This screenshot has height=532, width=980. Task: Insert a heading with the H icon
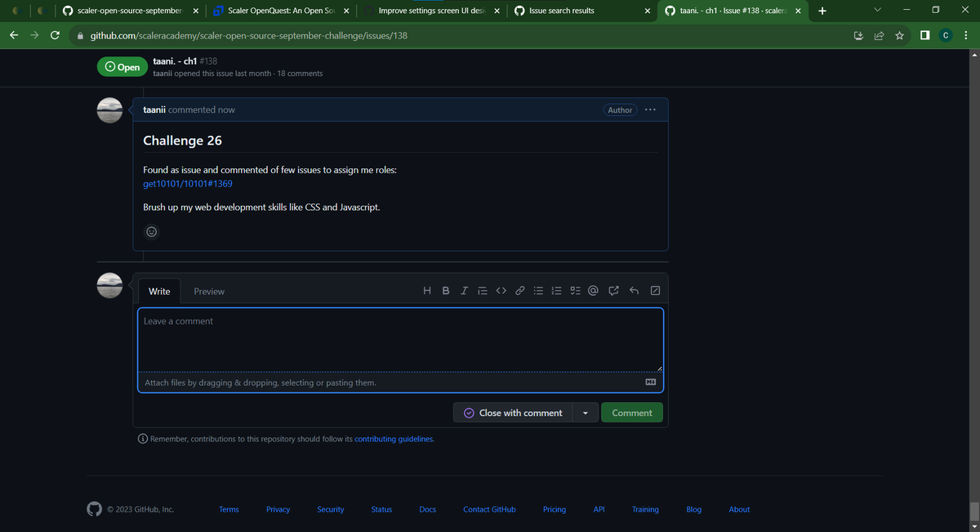428,291
